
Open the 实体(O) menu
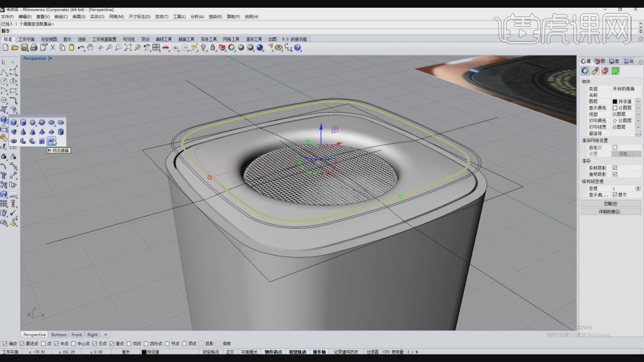[97, 17]
